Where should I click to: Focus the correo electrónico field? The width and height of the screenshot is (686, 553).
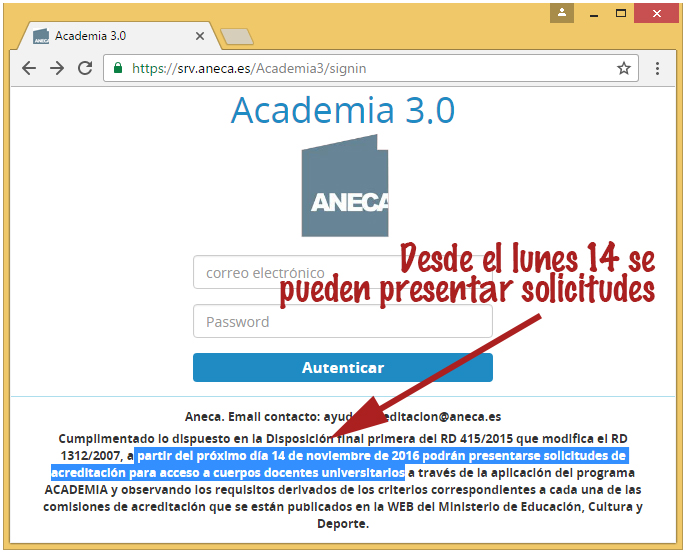point(343,272)
